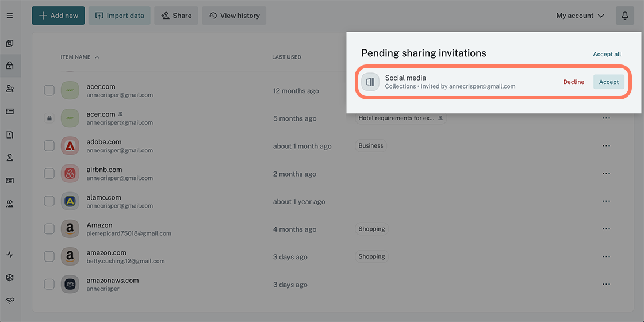Screen dimensions: 644x322
Task: Click the Business collection tag
Action: coord(371,146)
